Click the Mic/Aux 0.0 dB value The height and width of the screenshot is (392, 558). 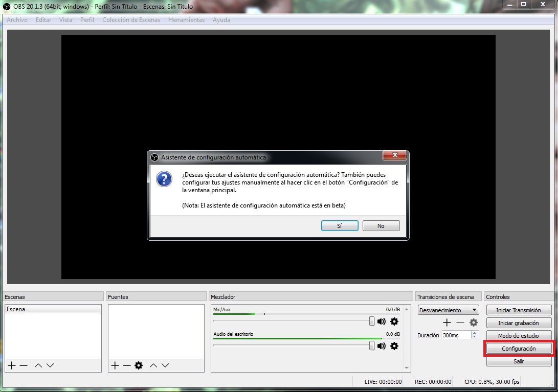(x=393, y=310)
